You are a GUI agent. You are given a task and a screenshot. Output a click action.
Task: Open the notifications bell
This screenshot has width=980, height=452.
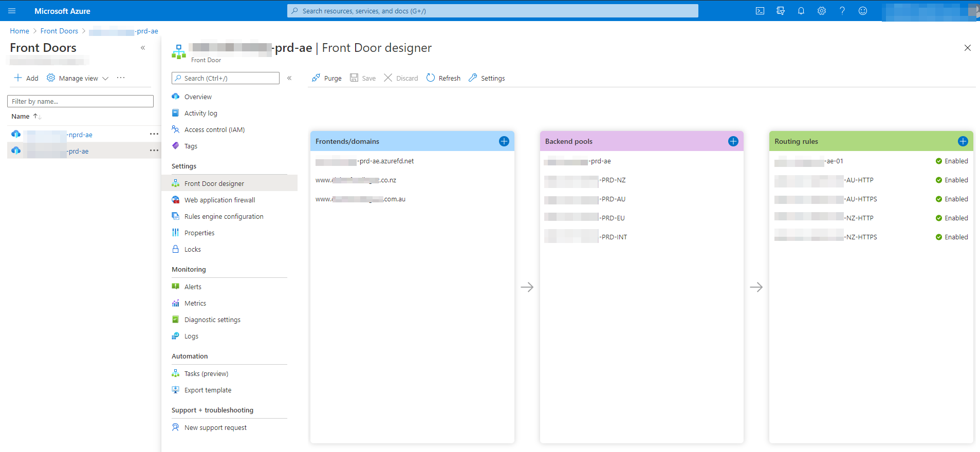click(801, 11)
